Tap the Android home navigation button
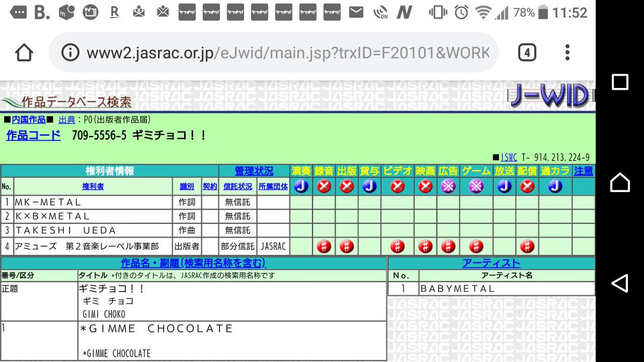This screenshot has height=362, width=644. pos(620,182)
